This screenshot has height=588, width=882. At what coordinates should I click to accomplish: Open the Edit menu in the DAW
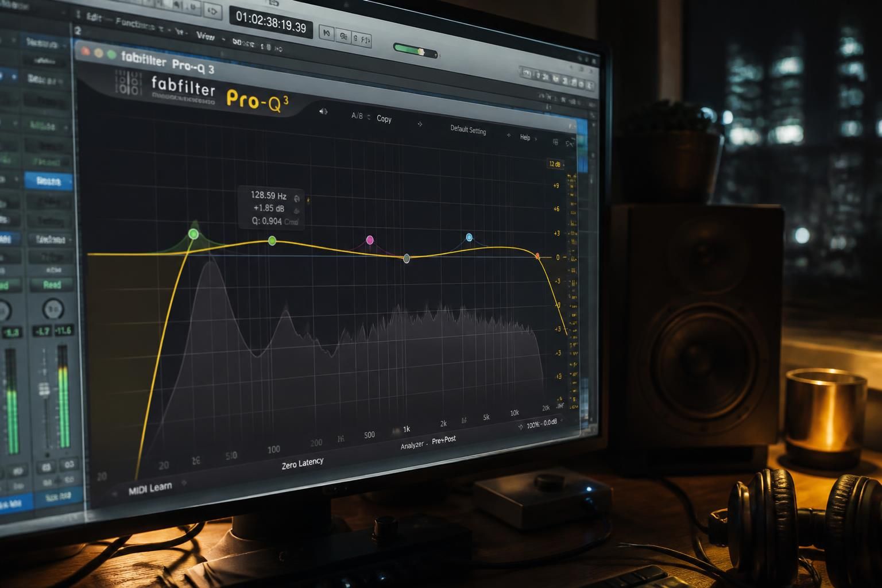tap(94, 18)
